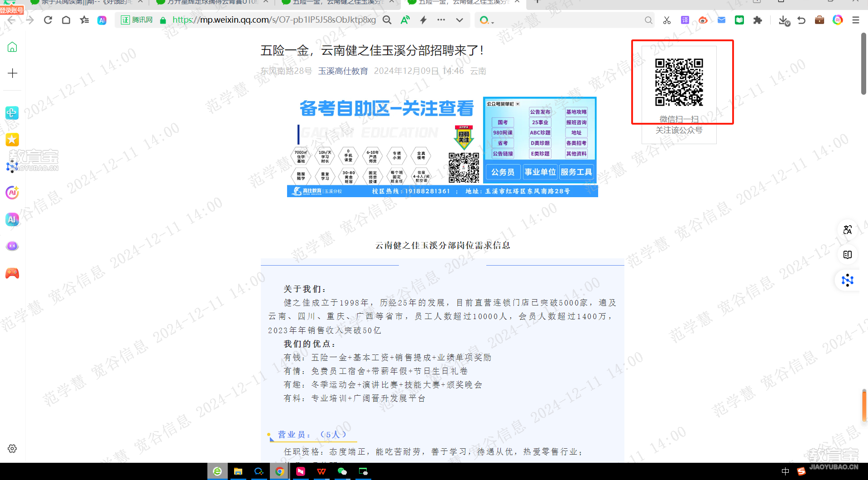Open the blue mail extension icon

[x=721, y=20]
